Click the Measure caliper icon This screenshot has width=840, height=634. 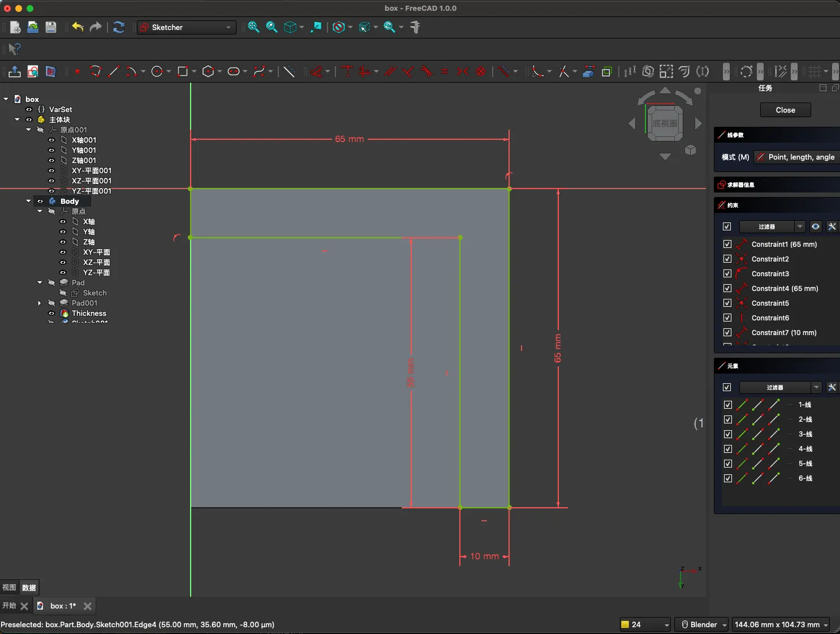click(415, 27)
